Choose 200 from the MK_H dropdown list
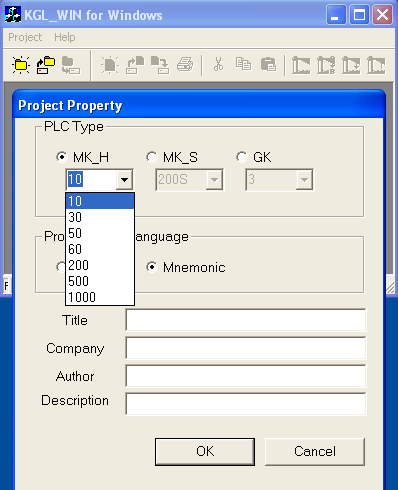This screenshot has height=490, width=398. click(100, 265)
